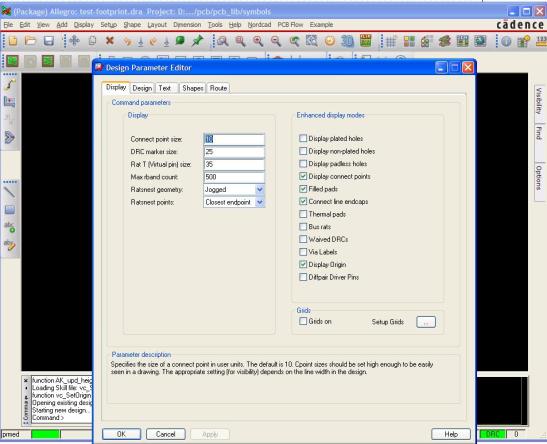Enable Waived DRCs checkbox
This screenshot has height=444, width=547.
tap(303, 239)
